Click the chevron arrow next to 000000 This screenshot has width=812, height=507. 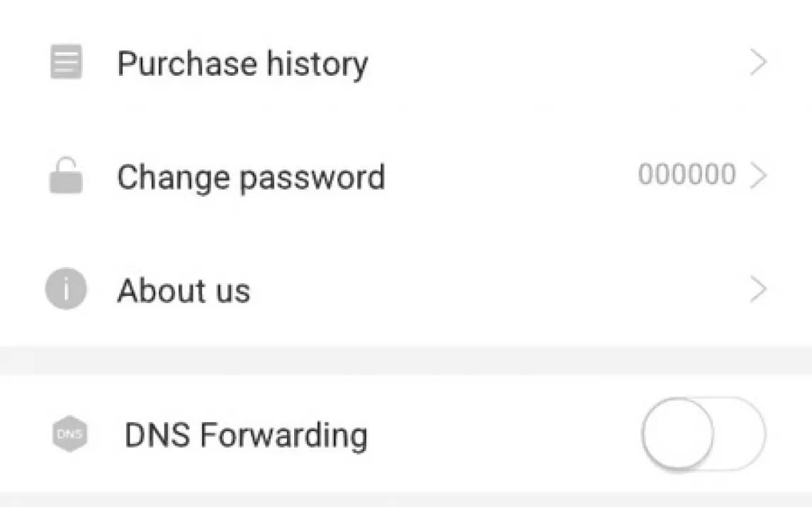coord(758,176)
